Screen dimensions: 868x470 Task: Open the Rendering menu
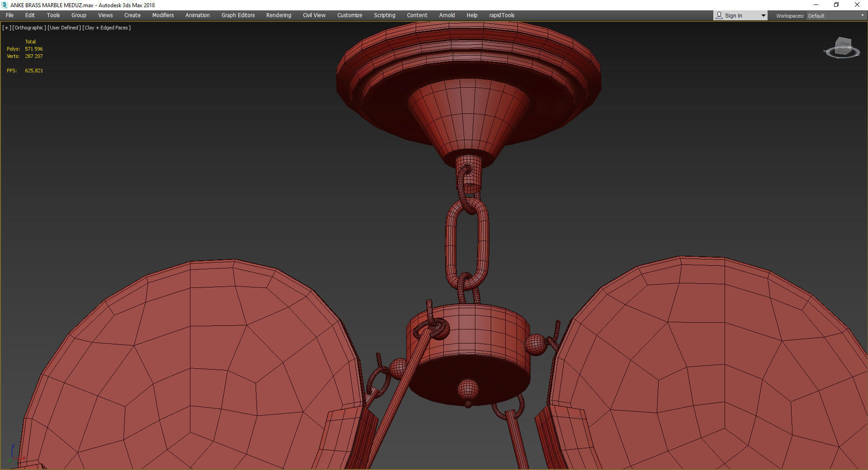point(279,15)
